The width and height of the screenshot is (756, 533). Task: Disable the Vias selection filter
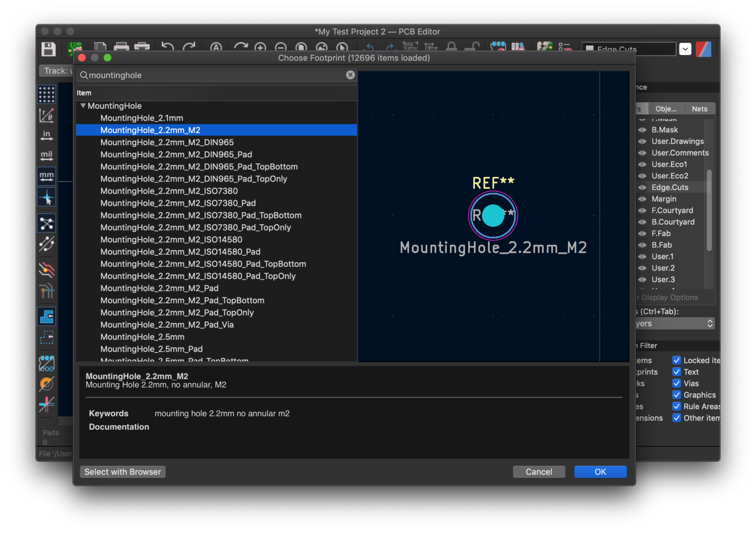677,383
